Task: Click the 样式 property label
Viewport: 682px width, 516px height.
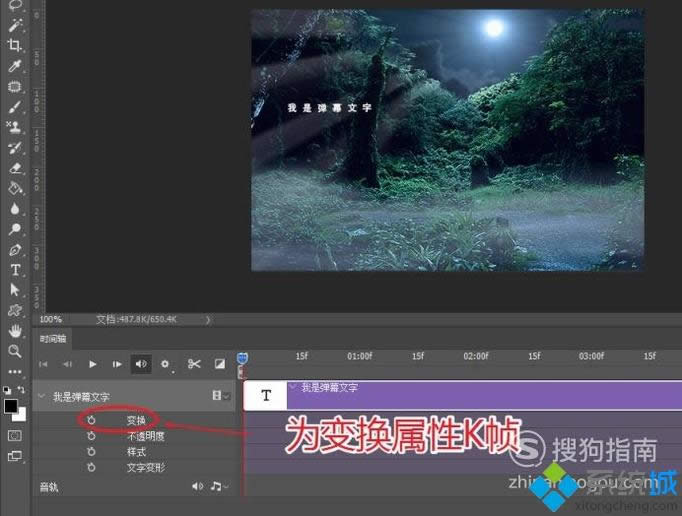Action: pyautogui.click(x=136, y=452)
